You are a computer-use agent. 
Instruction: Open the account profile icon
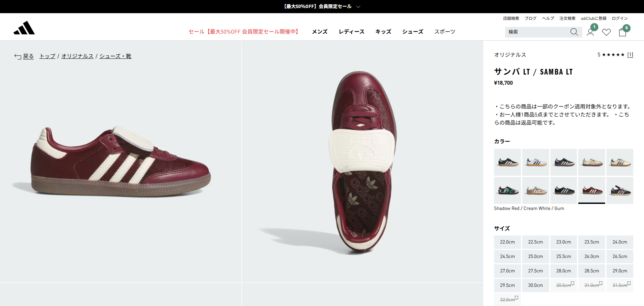pyautogui.click(x=590, y=32)
